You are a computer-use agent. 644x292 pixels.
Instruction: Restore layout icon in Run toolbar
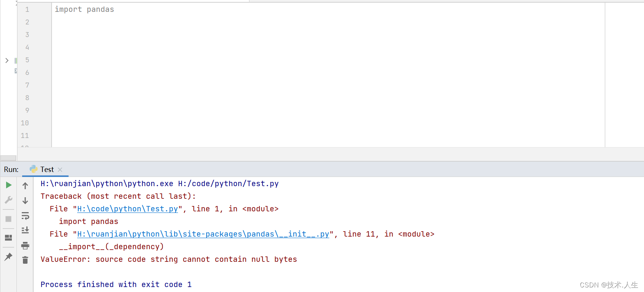pos(8,238)
